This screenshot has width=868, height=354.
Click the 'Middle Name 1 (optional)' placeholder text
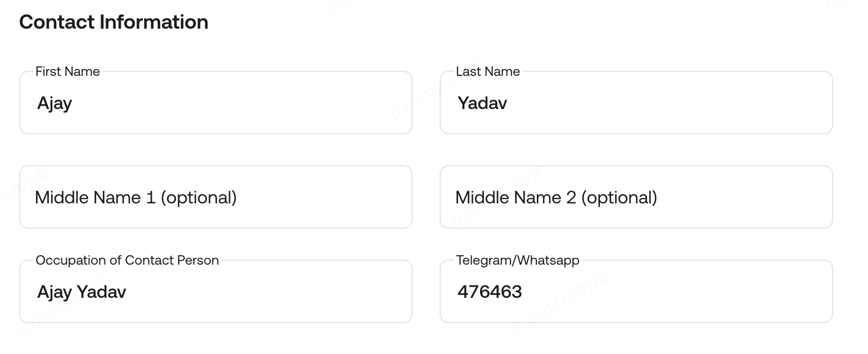click(x=135, y=198)
